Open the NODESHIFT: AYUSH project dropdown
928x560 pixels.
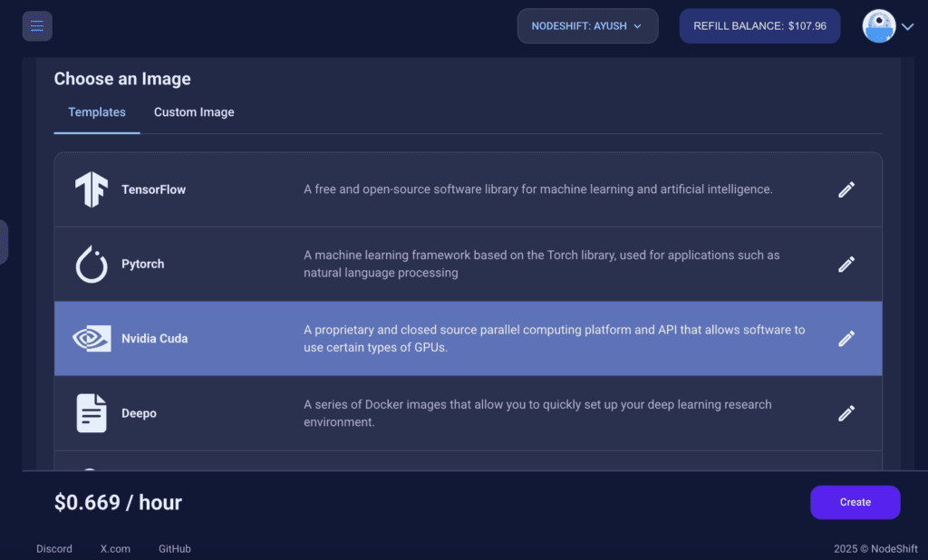[x=587, y=26]
